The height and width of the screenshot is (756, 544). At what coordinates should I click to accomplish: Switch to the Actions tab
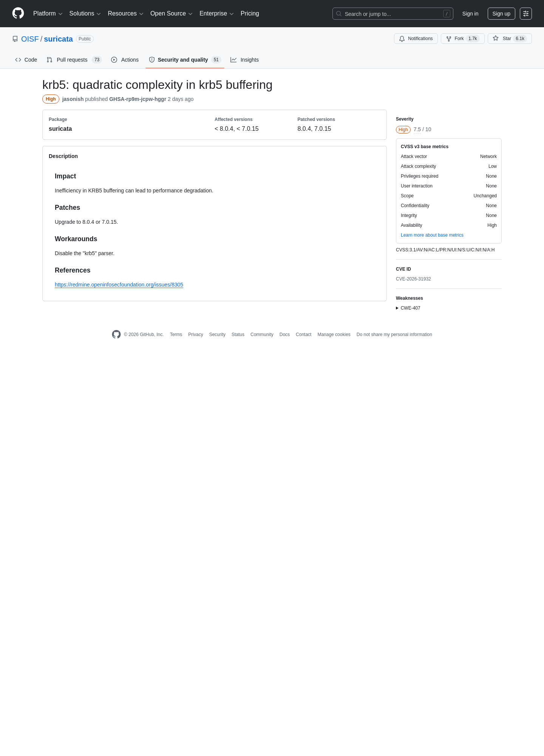coord(125,60)
